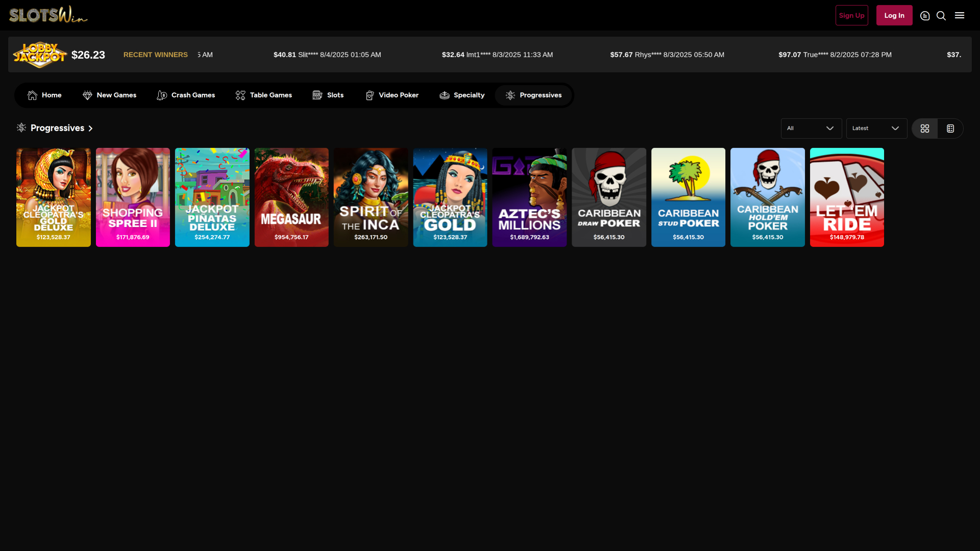Open the New Games section via diamond icon
980x551 pixels.
coord(87,95)
